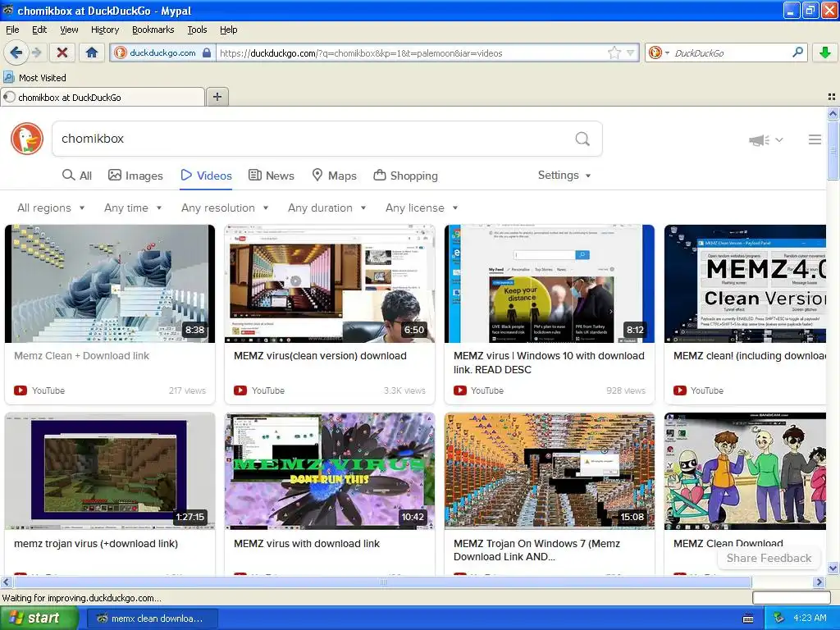The height and width of the screenshot is (630, 840).
Task: Click the system tray safely remove icon
Action: 779,619
